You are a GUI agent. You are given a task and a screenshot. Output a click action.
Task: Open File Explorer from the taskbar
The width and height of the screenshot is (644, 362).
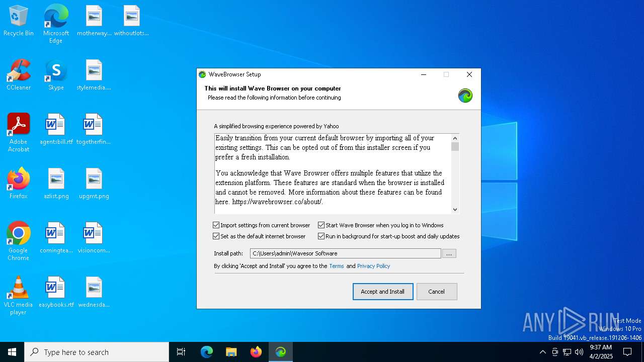[231, 352]
